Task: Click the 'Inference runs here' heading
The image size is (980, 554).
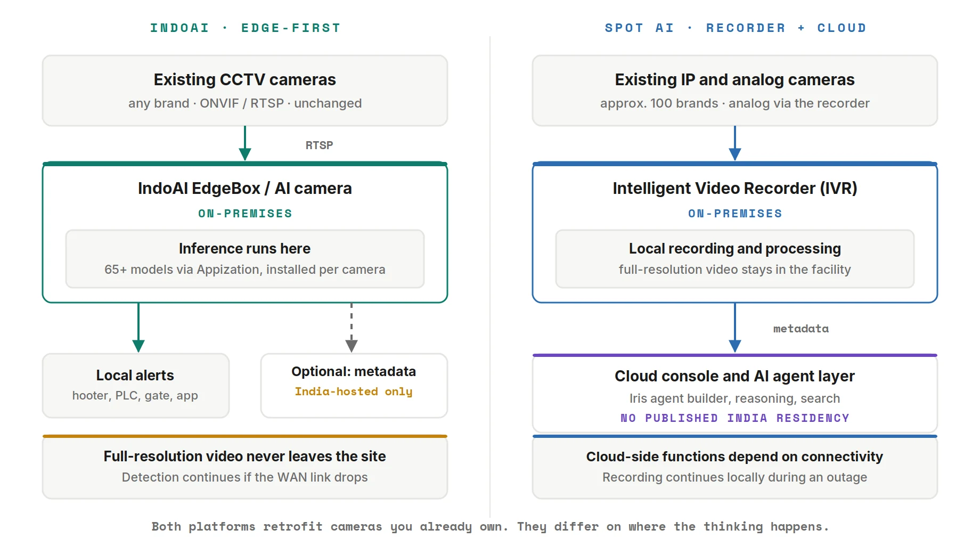Action: 245,248
